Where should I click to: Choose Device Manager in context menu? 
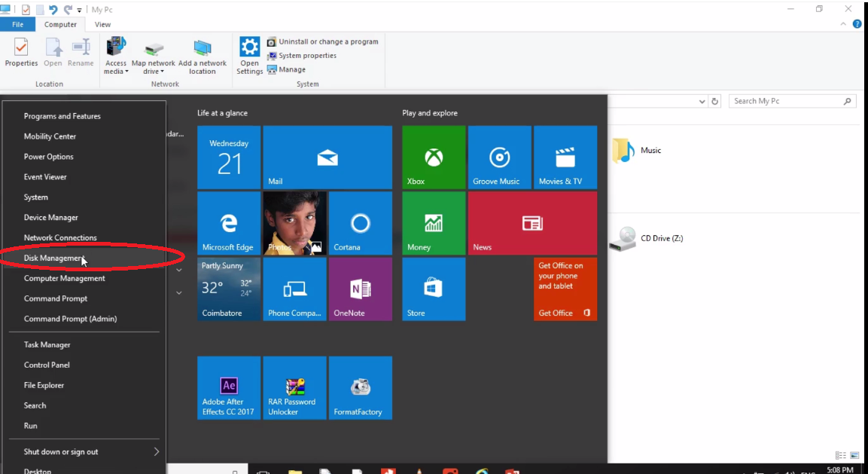click(x=50, y=218)
